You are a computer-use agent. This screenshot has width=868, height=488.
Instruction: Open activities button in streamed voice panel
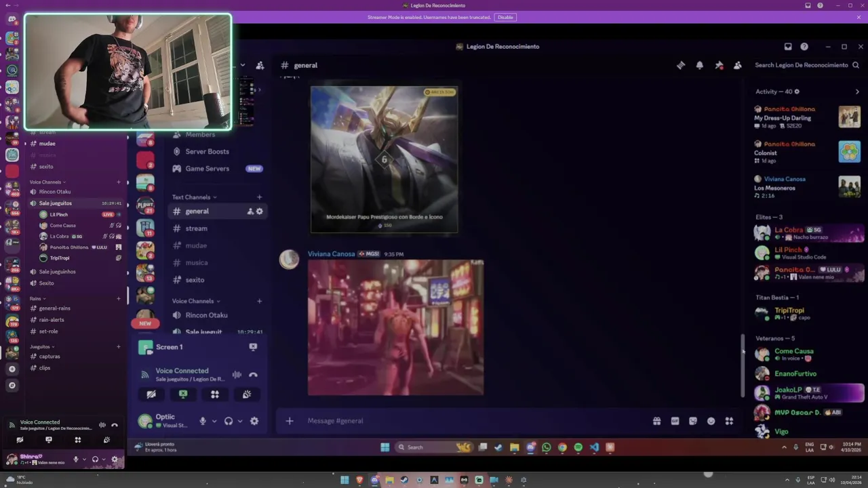point(215,394)
